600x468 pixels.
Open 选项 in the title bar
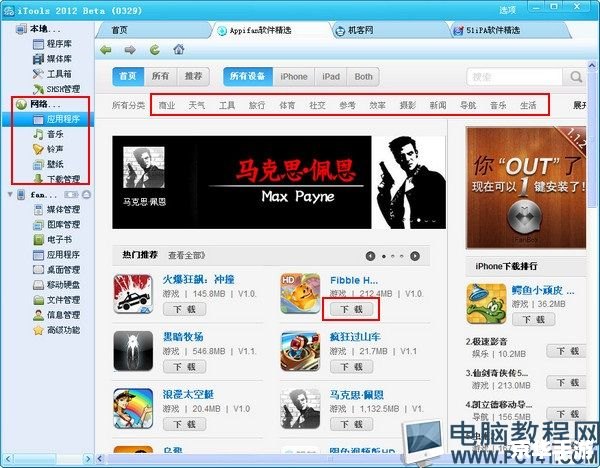[508, 10]
